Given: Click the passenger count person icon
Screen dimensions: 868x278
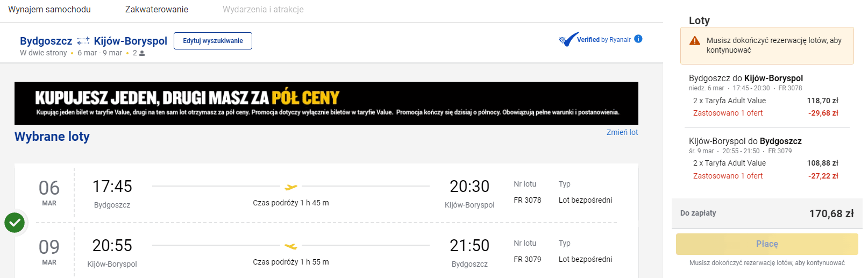Looking at the screenshot, I should pyautogui.click(x=142, y=53).
